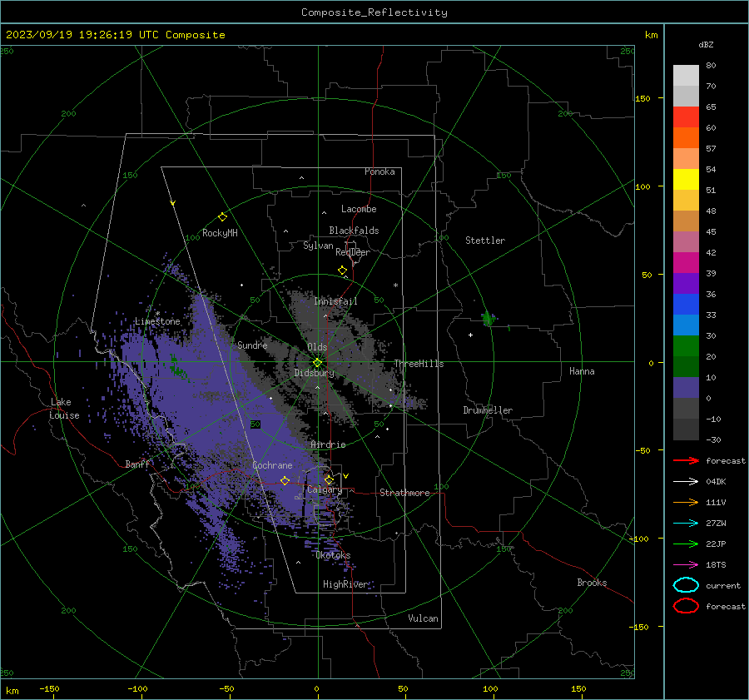Click the white 04DK arrow legend icon
Image resolution: width=749 pixels, height=700 pixels.
click(687, 482)
